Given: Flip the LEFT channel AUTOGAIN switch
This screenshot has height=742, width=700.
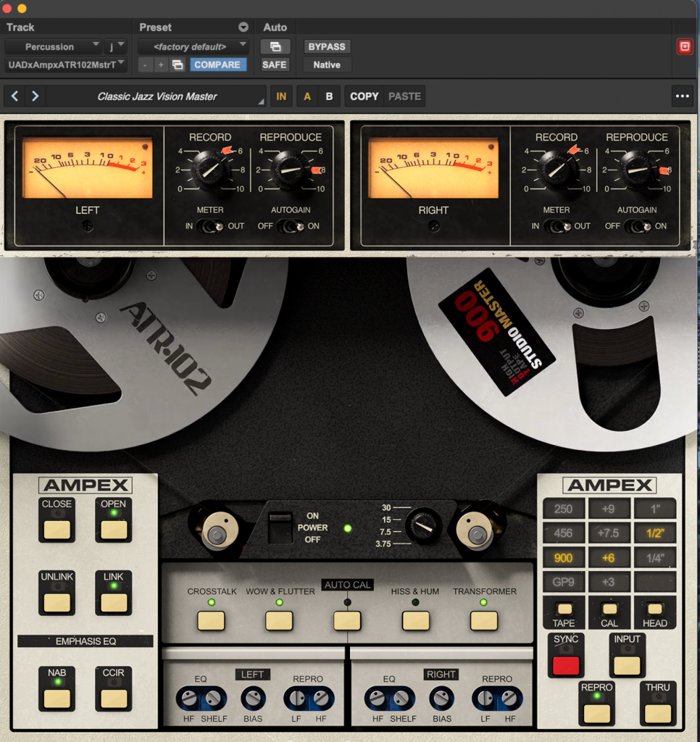Looking at the screenshot, I should [290, 227].
